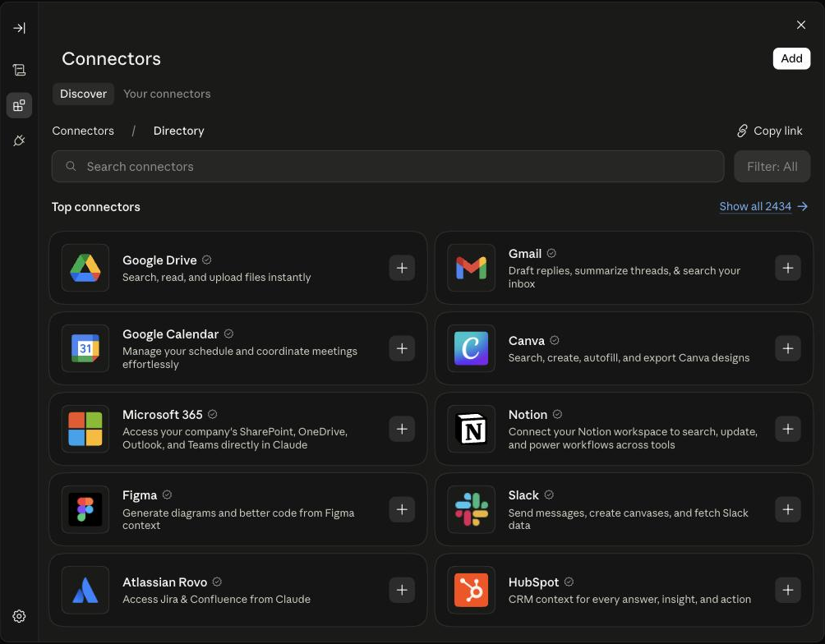Add the Atlassian Rovo connector with plus
Image resolution: width=825 pixels, height=644 pixels.
coord(402,590)
